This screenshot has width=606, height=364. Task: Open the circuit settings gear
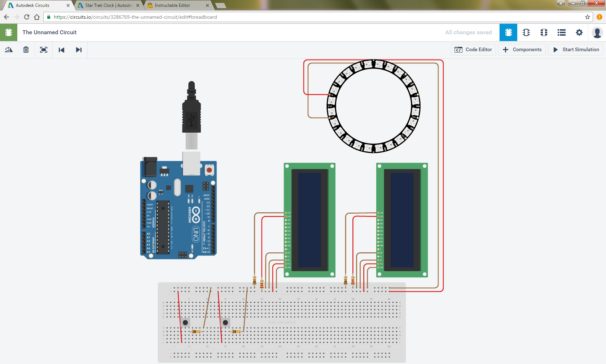coord(579,32)
